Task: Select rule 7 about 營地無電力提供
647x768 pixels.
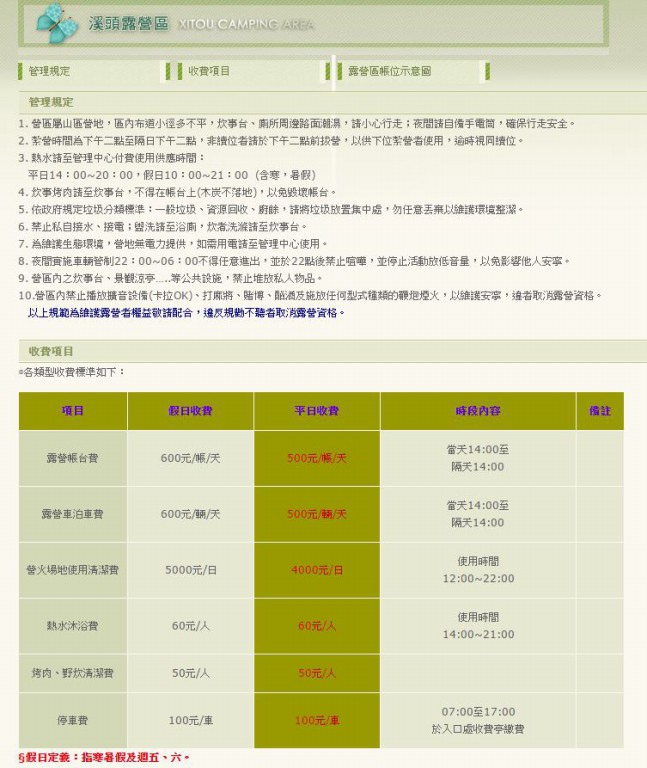Action: coord(173,243)
